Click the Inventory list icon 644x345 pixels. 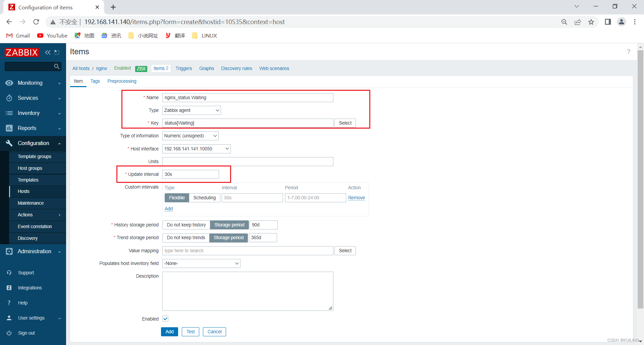9,113
